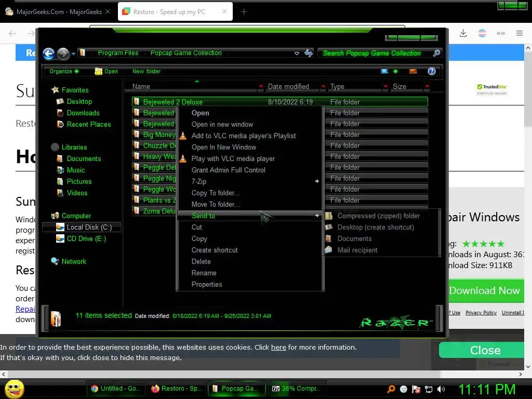Click the Mail recipient envelope icon
The image size is (532, 399).
click(328, 250)
